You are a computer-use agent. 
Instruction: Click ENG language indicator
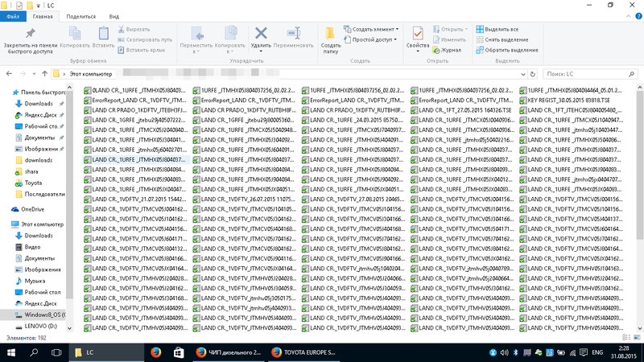[x=597, y=352]
